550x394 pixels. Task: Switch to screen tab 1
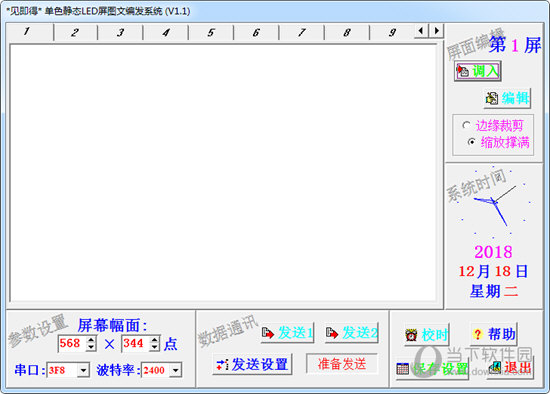[30, 32]
